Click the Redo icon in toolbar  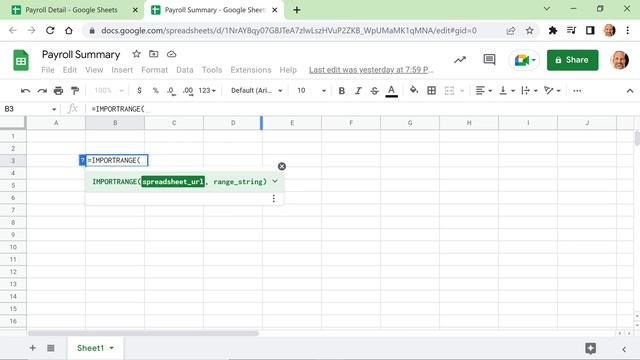[x=42, y=91]
